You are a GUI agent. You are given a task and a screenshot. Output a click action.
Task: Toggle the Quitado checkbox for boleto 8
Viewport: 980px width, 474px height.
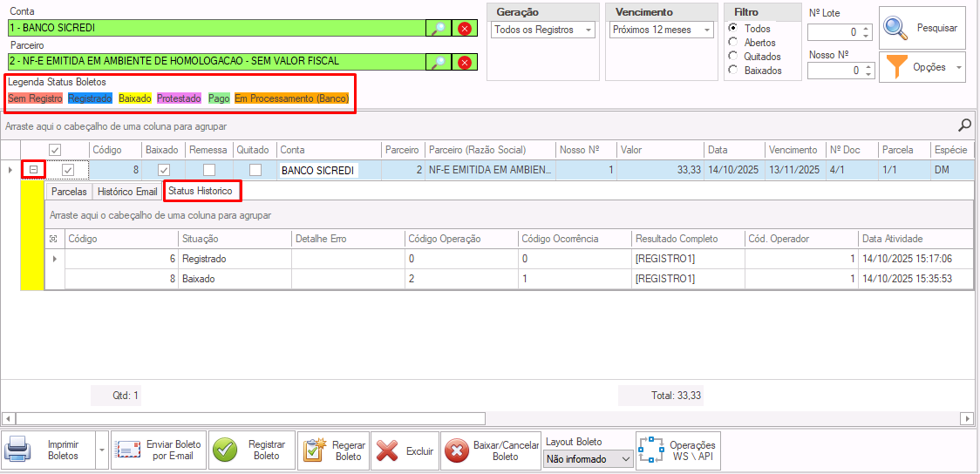pyautogui.click(x=255, y=171)
